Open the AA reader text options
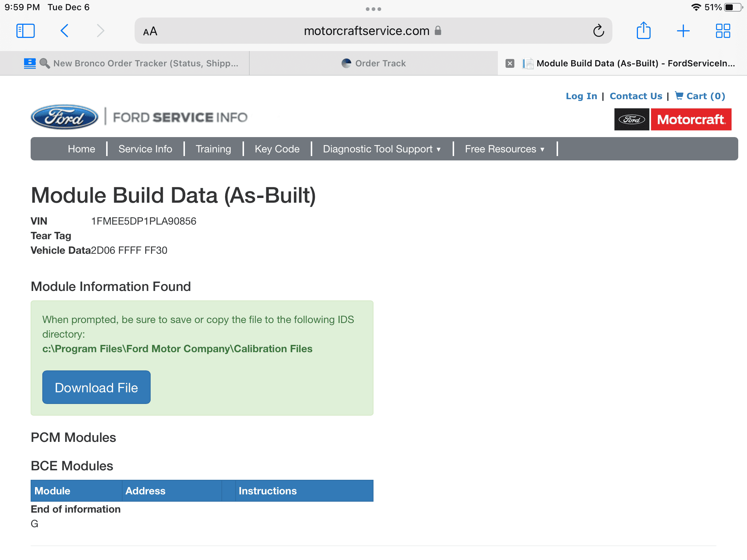This screenshot has height=560, width=747. pos(150,31)
